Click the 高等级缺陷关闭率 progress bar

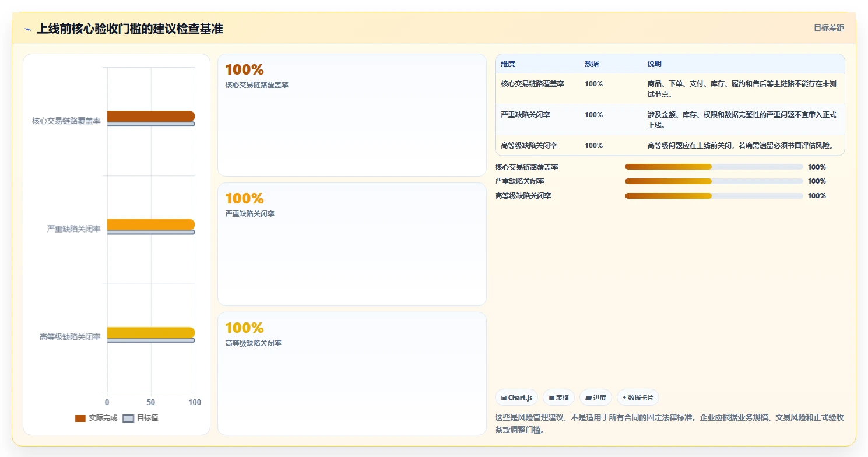coord(714,196)
